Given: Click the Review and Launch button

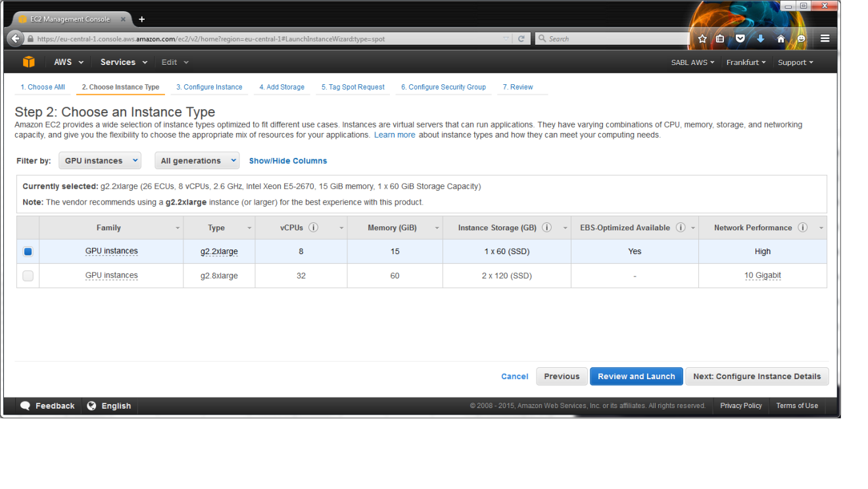Looking at the screenshot, I should [637, 376].
